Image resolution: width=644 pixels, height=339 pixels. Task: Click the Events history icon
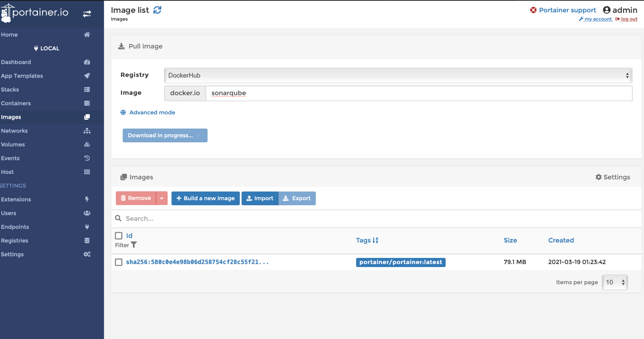87,158
